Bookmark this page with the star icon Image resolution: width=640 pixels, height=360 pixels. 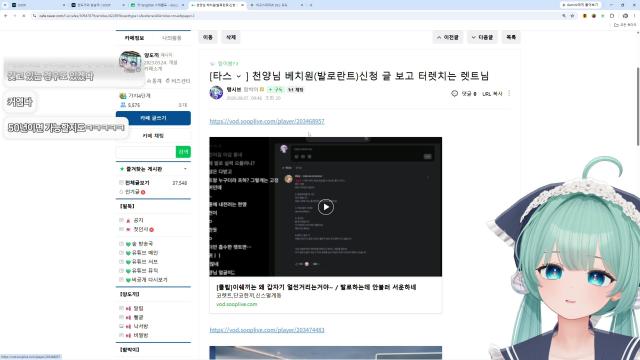(572, 16)
